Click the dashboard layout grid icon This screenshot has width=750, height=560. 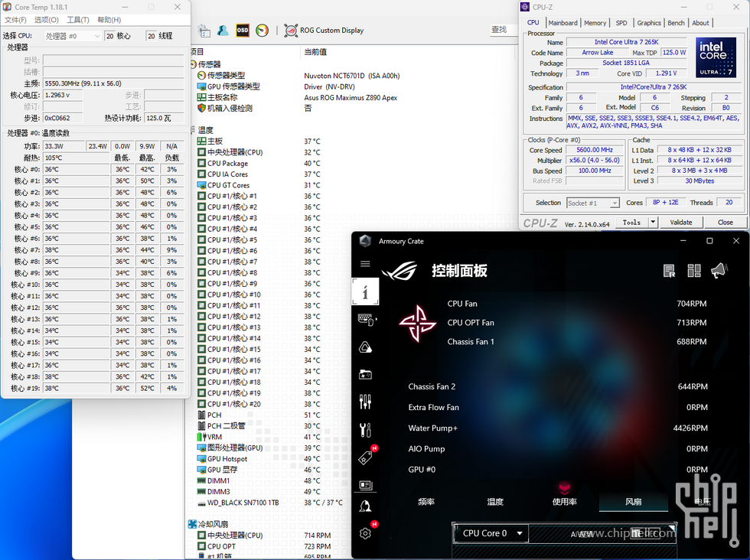click(694, 271)
